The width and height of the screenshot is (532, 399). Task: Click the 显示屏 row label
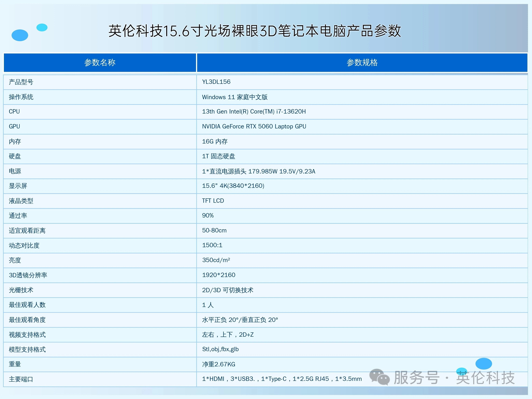[18, 186]
